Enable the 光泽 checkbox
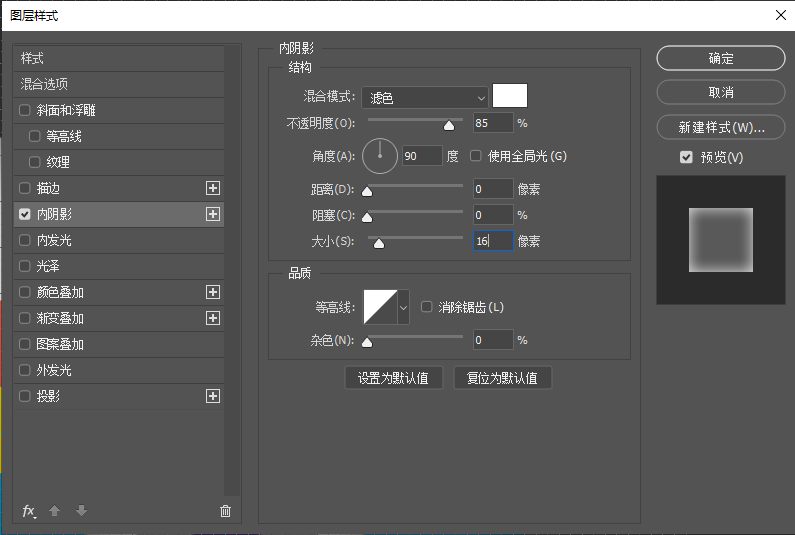The width and height of the screenshot is (795, 535). tap(25, 266)
